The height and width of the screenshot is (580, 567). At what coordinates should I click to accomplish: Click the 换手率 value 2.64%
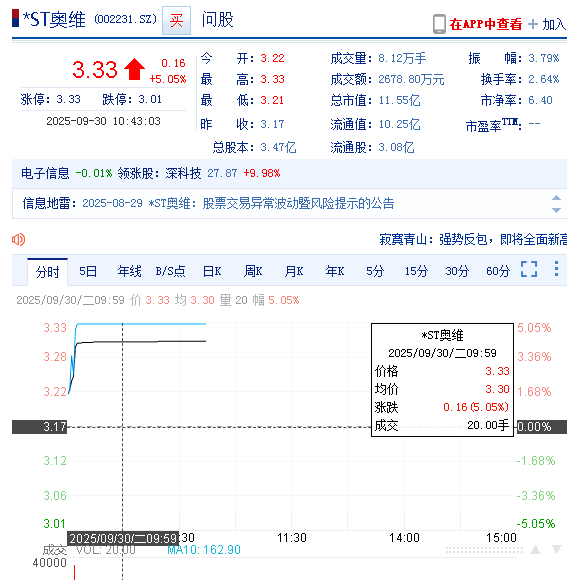click(x=544, y=79)
